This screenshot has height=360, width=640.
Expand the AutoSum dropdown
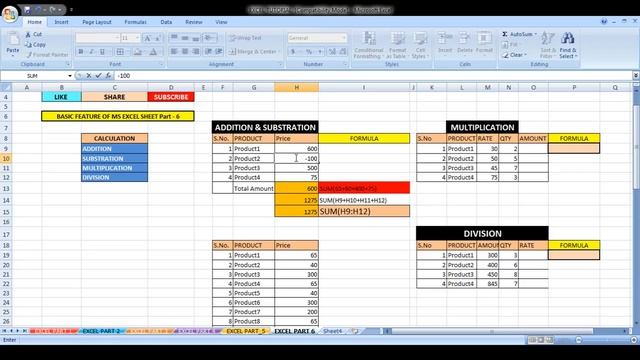click(x=536, y=34)
